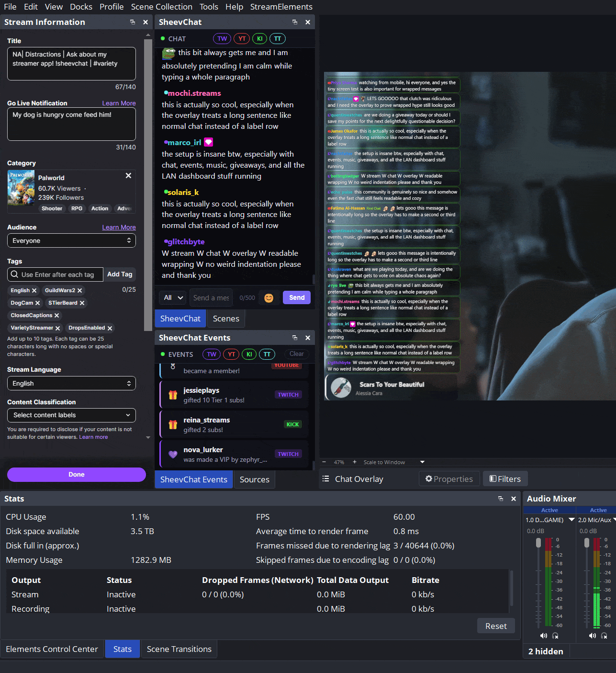Float the SheevChat Events dock
This screenshot has width=616, height=673.
coord(295,338)
